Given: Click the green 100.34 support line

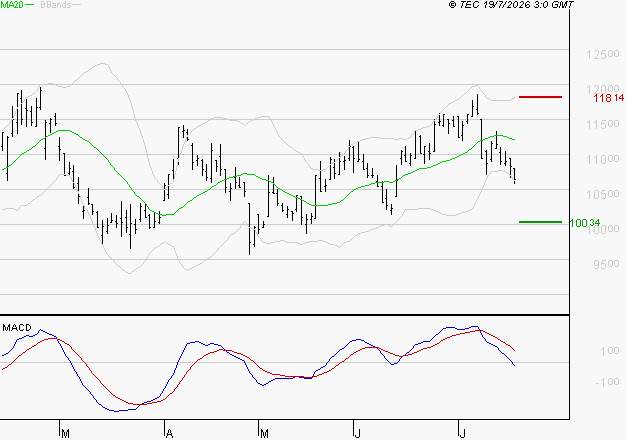Looking at the screenshot, I should pyautogui.click(x=540, y=222).
